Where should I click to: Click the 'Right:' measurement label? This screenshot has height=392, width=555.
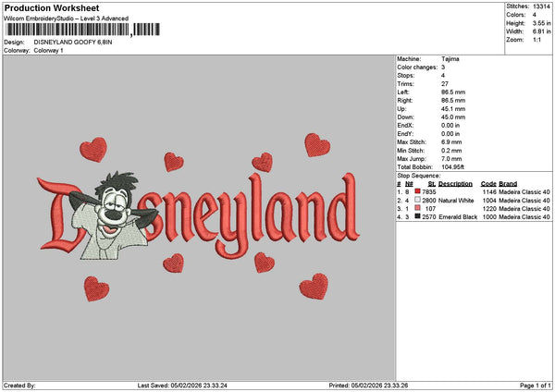click(x=404, y=101)
